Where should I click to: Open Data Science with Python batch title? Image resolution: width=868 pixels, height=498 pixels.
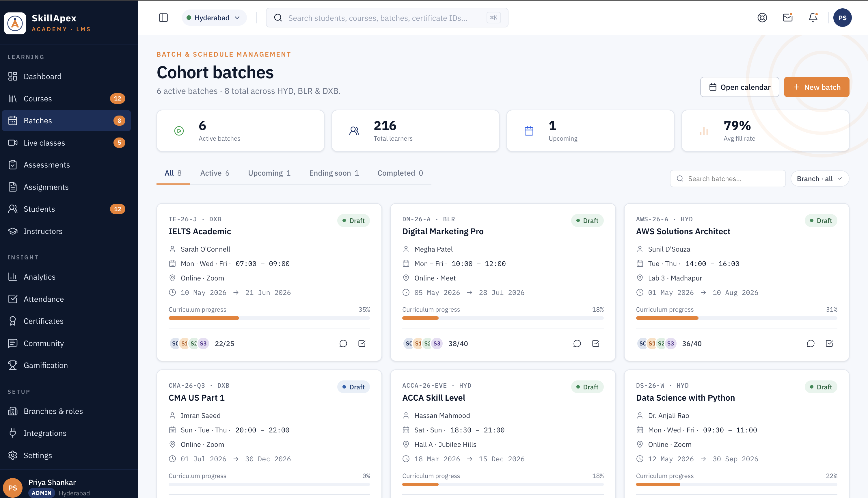pyautogui.click(x=685, y=398)
